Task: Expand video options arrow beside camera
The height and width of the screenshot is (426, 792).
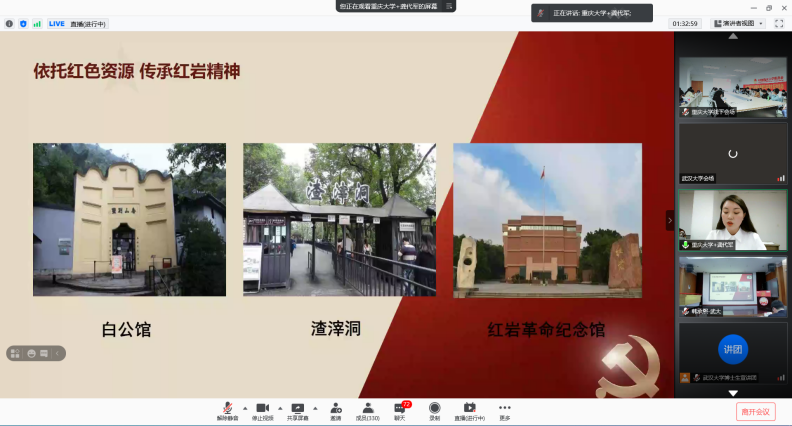Action: pyautogui.click(x=280, y=408)
